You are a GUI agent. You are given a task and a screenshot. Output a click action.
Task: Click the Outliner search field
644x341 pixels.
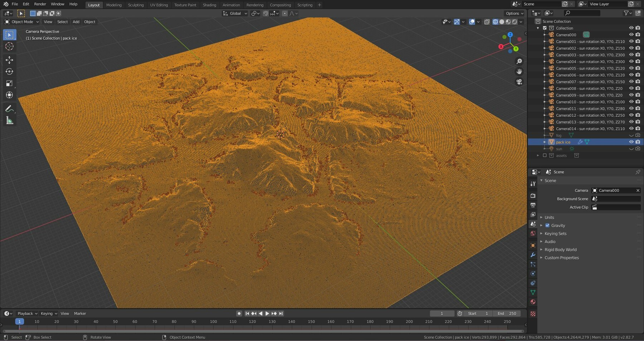tap(581, 13)
